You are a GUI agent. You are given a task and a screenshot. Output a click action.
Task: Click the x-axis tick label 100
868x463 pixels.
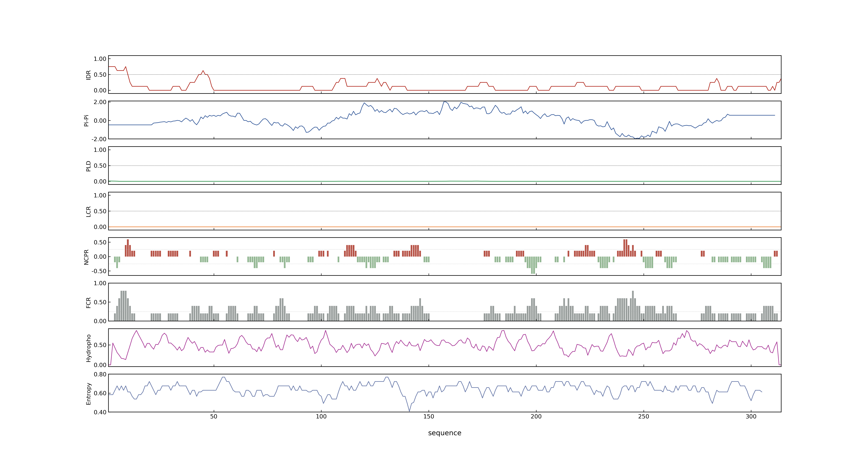point(321,416)
